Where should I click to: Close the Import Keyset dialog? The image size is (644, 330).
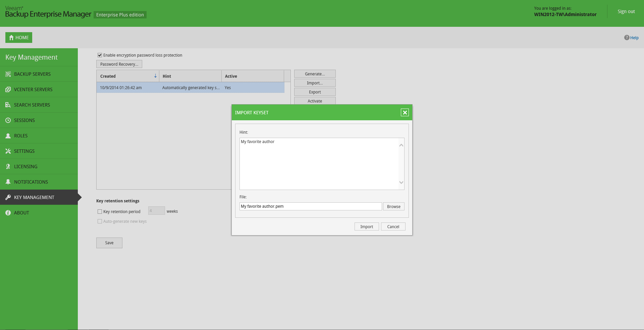pyautogui.click(x=405, y=113)
